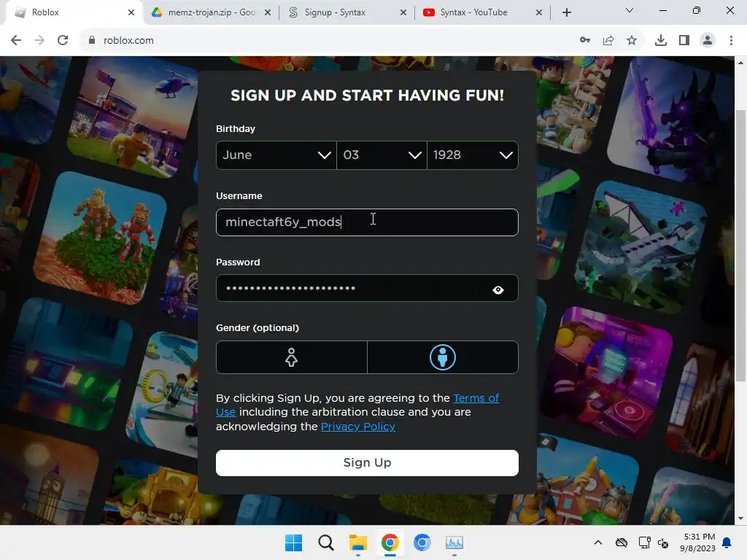Open the birthday month dropdown showing June
The image size is (747, 560).
[x=276, y=155]
